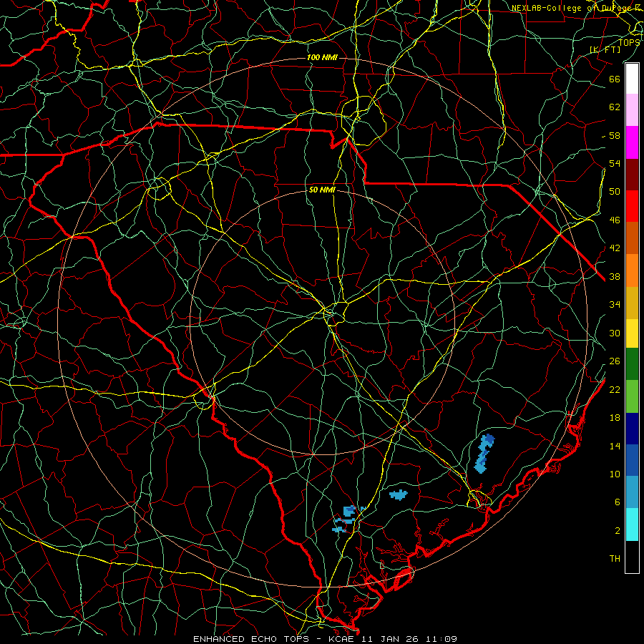Pick the light blue legend swatch

632,492
